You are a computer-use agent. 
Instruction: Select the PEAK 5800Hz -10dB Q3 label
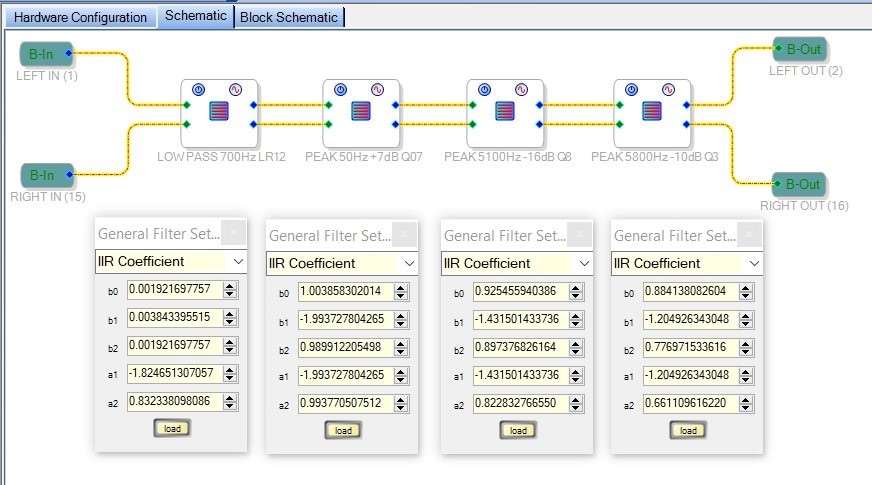[655, 157]
